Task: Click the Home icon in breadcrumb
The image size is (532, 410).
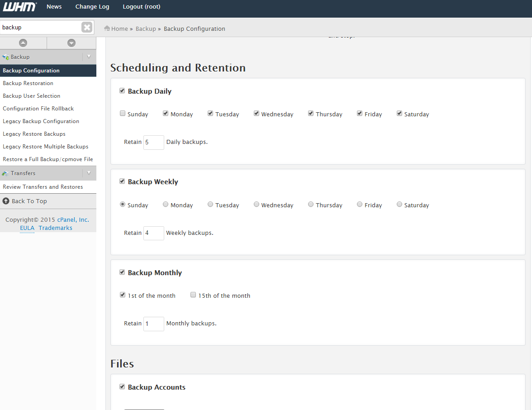Action: point(107,29)
